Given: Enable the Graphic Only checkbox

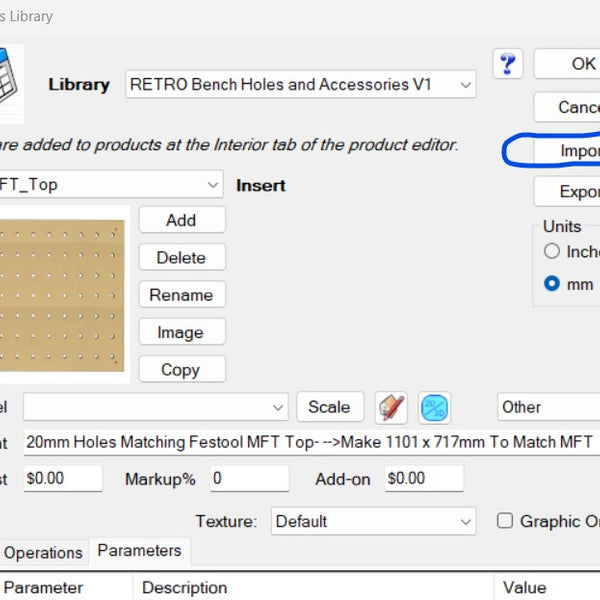Looking at the screenshot, I should click(x=505, y=521).
